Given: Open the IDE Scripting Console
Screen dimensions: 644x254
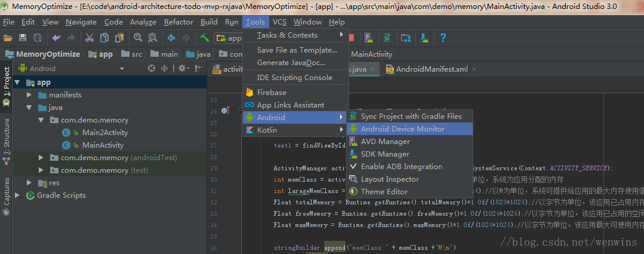Looking at the screenshot, I should click(295, 78).
